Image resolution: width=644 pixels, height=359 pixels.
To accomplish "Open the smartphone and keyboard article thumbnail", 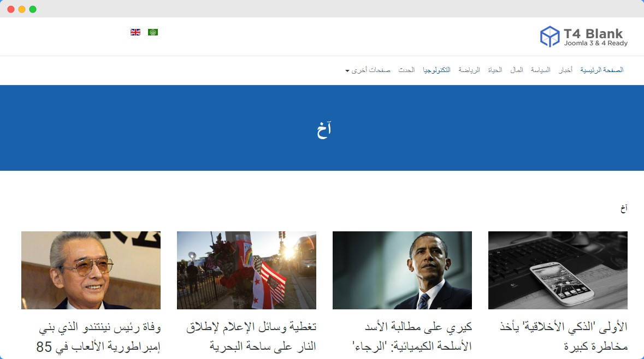I will coord(558,270).
